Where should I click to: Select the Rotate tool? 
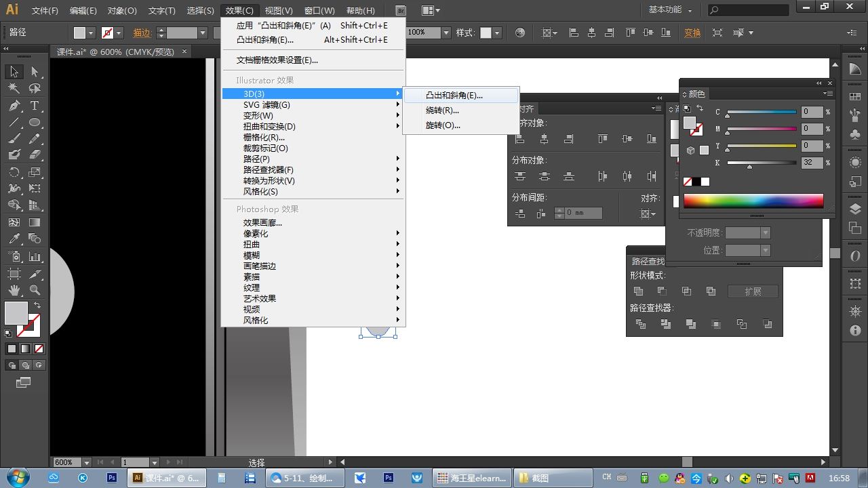[14, 172]
